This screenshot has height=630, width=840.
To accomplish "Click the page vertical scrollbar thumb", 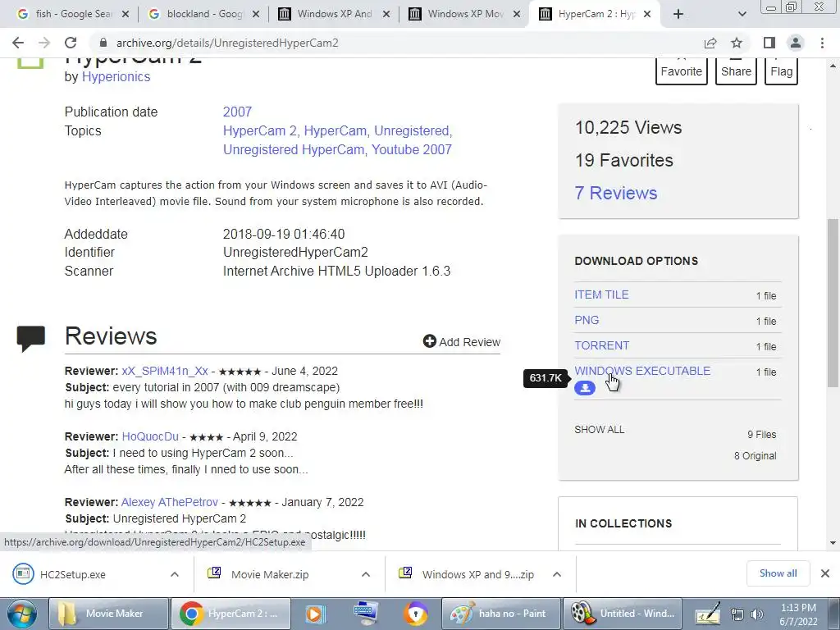I will tap(833, 303).
